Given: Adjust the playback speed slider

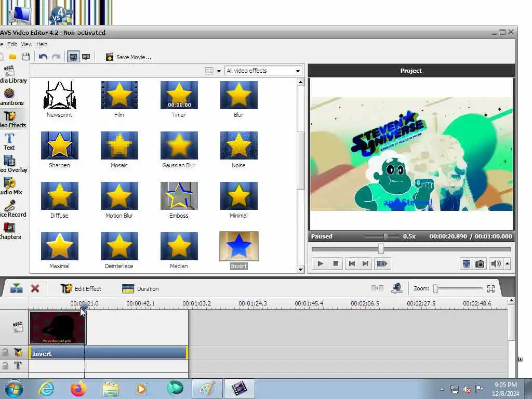Looking at the screenshot, I should 385,236.
